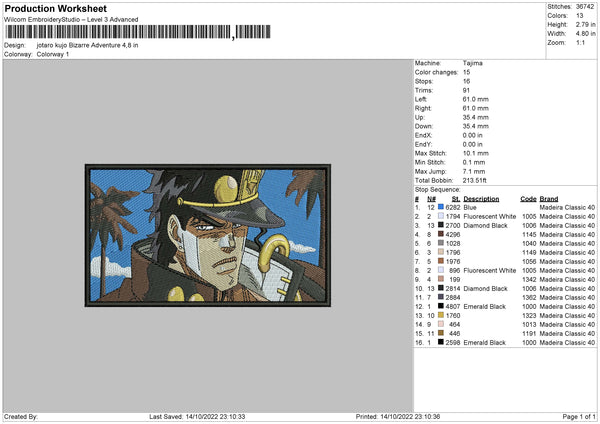This screenshot has width=600, height=424.
Task: Click the Height value 2.79 in
Action: [585, 24]
